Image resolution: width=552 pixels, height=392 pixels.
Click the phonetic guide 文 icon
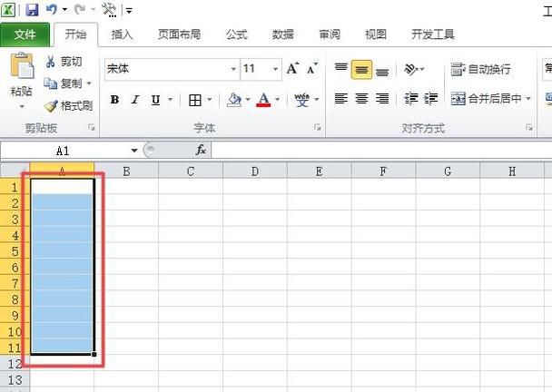[x=302, y=100]
